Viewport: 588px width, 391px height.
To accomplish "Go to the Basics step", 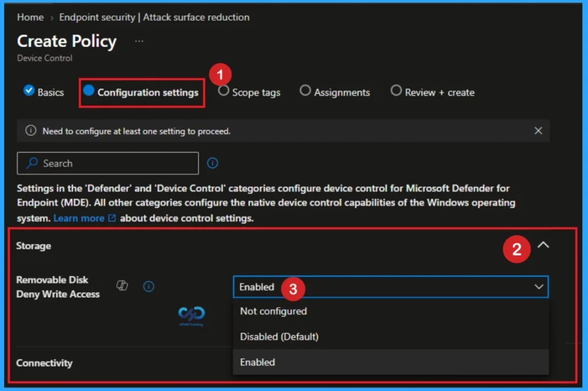I will pos(44,92).
